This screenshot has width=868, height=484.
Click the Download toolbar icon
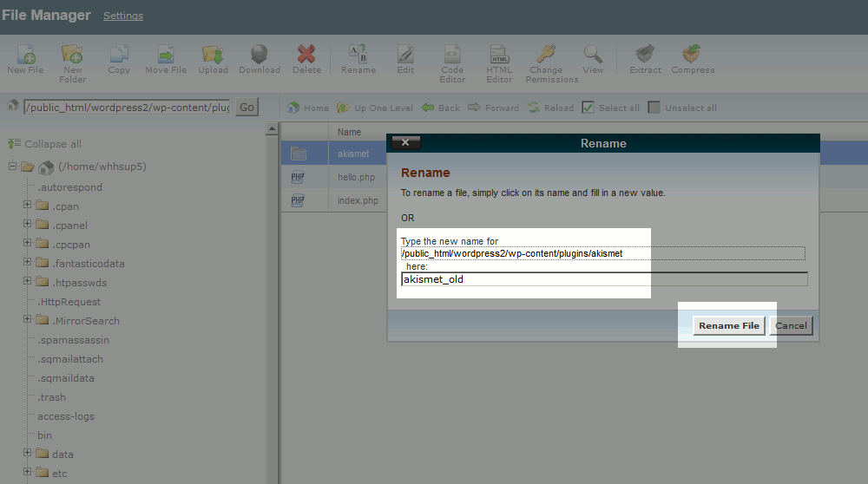coord(260,56)
